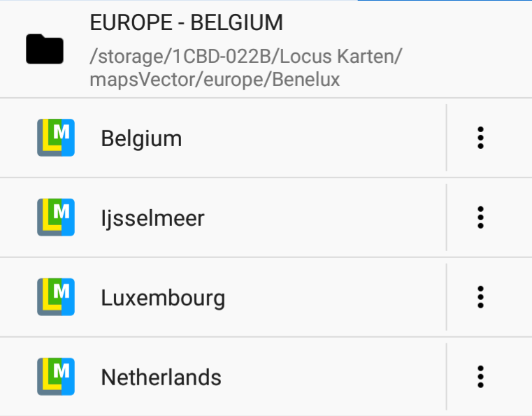Click the mapsVector/europe/Benelux path line
This screenshot has width=532, height=416.
point(215,80)
